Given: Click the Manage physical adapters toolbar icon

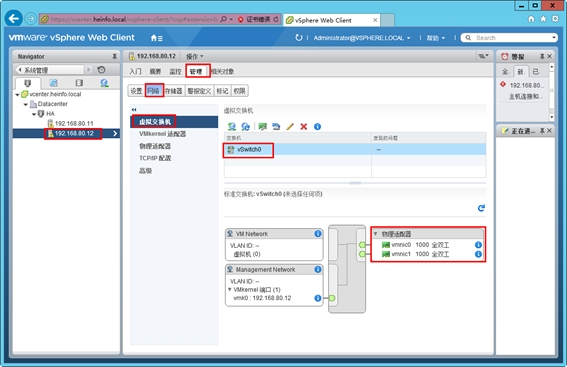Looking at the screenshot, I should [263, 127].
